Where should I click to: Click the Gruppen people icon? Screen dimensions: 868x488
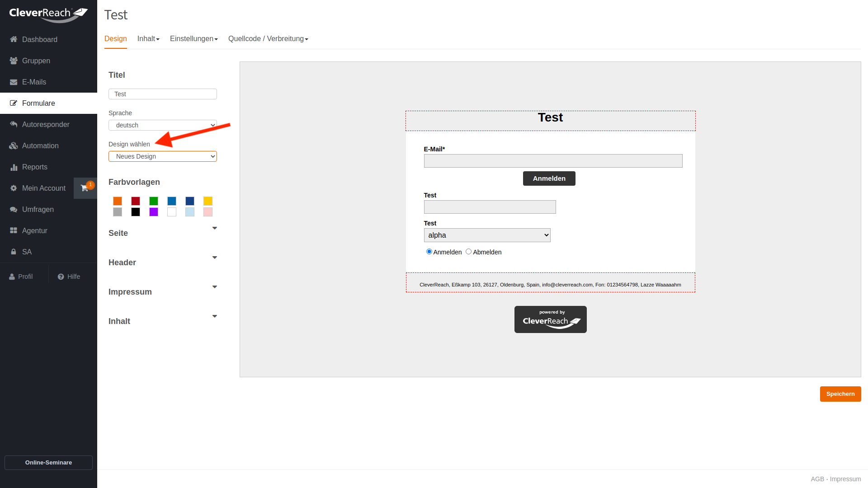[x=14, y=61]
